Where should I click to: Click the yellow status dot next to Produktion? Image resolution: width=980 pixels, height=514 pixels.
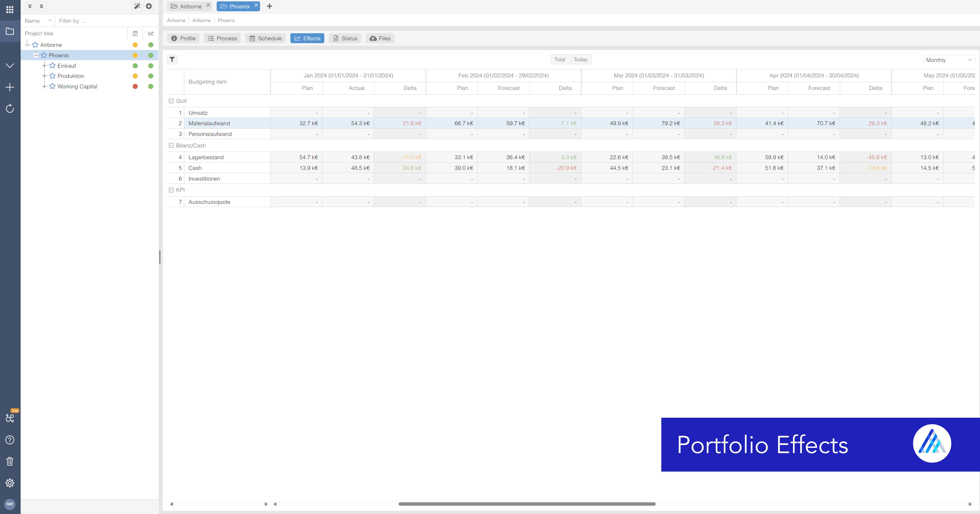[135, 76]
